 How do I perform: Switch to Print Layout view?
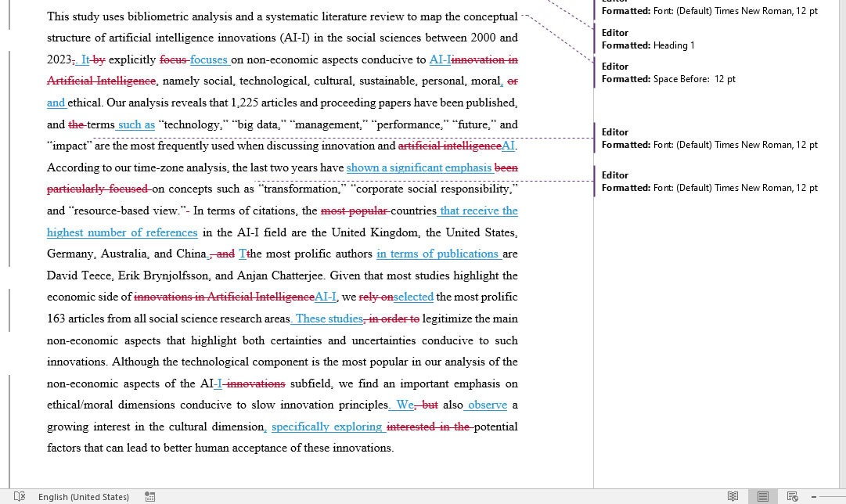(762, 496)
